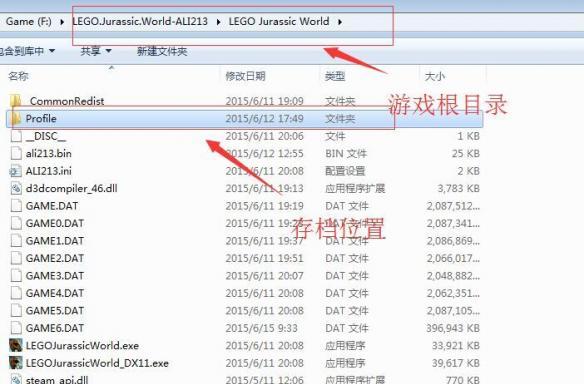Select the GAME5.DAT file name
The width and height of the screenshot is (584, 384).
pyautogui.click(x=55, y=311)
